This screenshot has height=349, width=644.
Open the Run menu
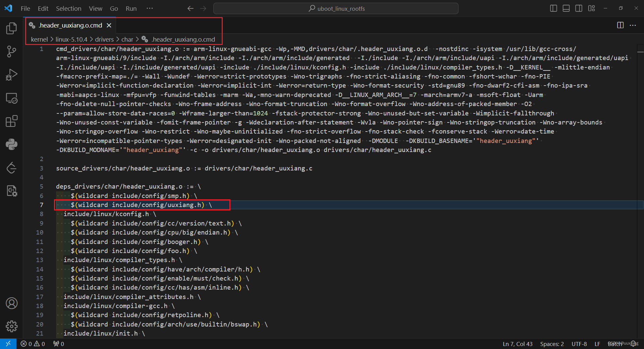(x=131, y=8)
